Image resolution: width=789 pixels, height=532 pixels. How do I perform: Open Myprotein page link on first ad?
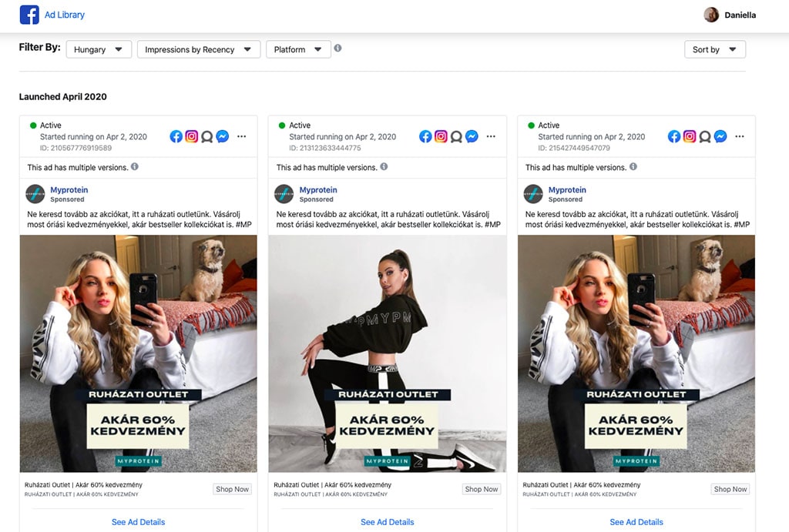pyautogui.click(x=69, y=189)
